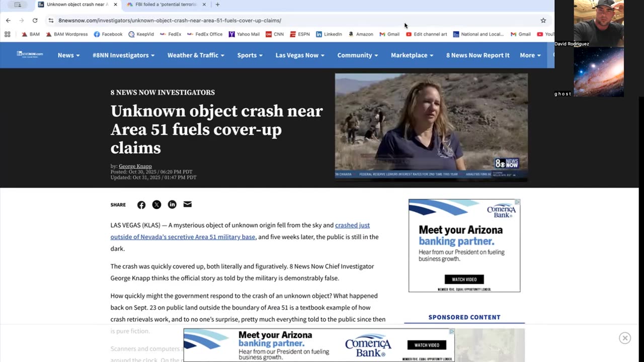Click the 'Posted: Oct 30, 2025' date text
This screenshot has width=644, height=362.
[151, 172]
